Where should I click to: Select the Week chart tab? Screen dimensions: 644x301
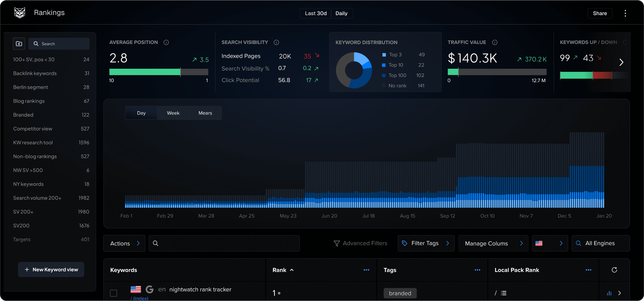coord(173,113)
